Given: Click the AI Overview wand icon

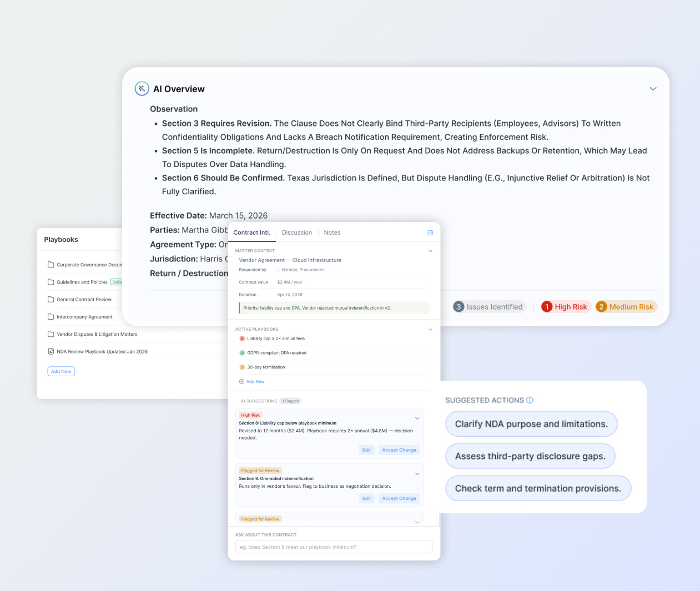Looking at the screenshot, I should click(142, 88).
